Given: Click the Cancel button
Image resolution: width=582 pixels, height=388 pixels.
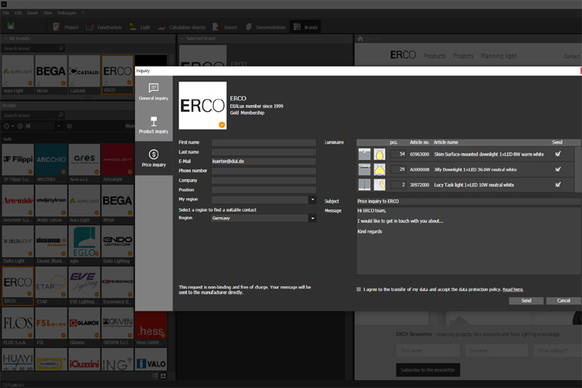Looking at the screenshot, I should coord(563,301).
